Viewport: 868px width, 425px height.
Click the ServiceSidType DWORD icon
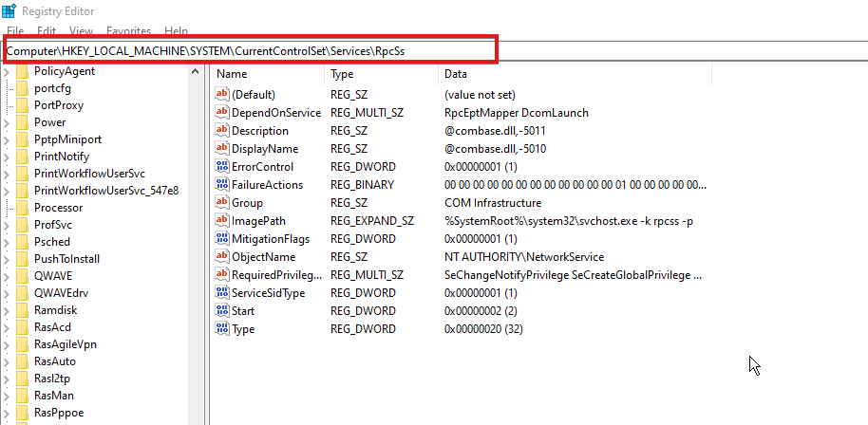(222, 292)
